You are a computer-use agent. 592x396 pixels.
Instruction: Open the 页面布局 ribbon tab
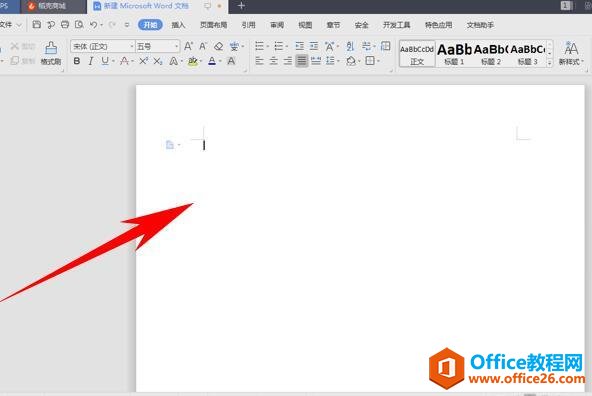213,25
